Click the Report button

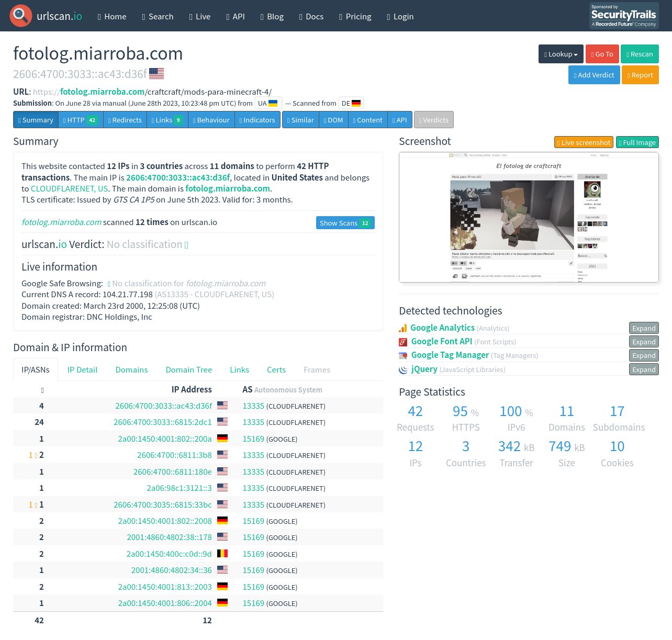coord(640,75)
